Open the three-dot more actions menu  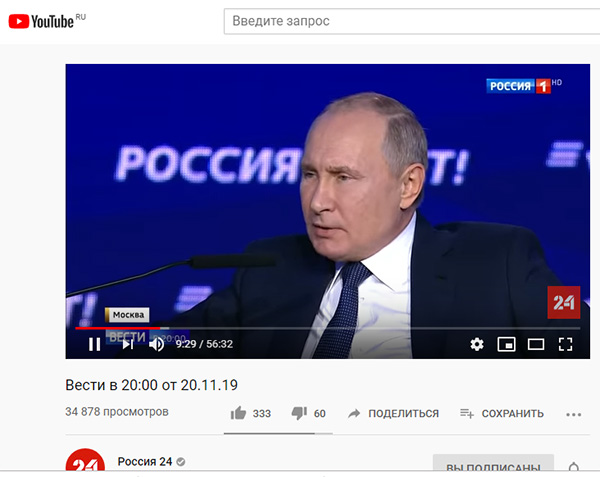[574, 414]
